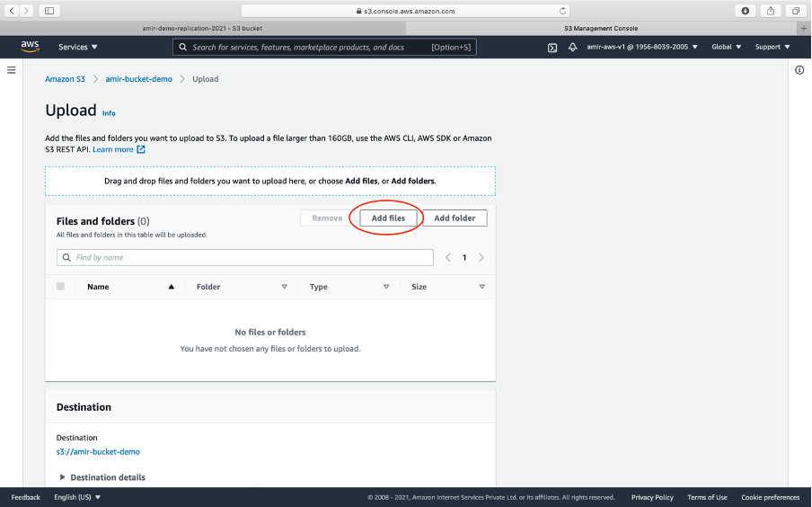Switch to S3 Management Console tab
Screen dimensions: 812x507
[x=601, y=28]
